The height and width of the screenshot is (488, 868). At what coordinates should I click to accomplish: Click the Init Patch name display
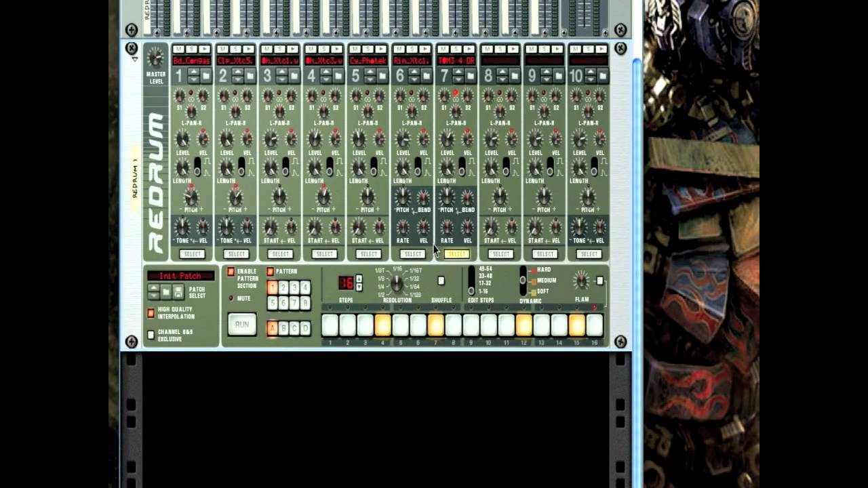coord(181,276)
